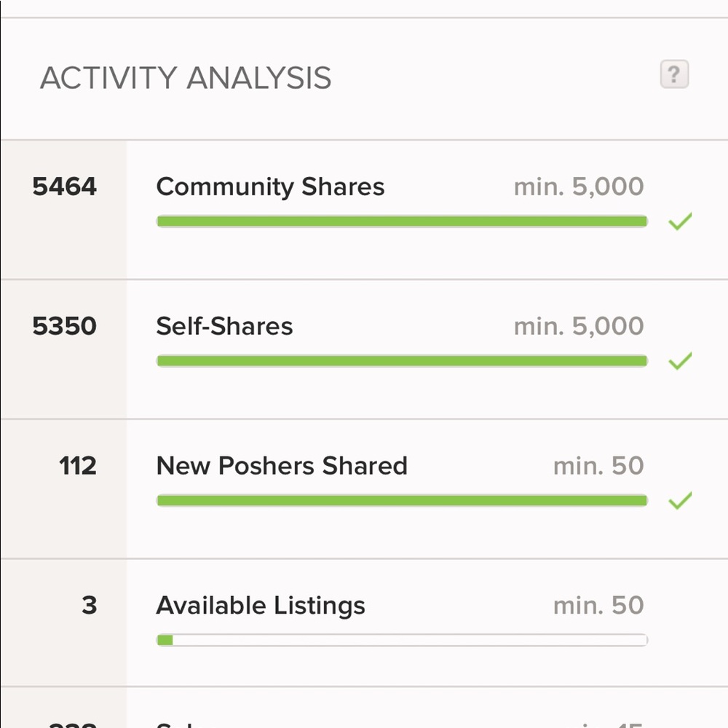This screenshot has height=728, width=728.
Task: Select the Self-Shares progress bar
Action: coord(402,361)
